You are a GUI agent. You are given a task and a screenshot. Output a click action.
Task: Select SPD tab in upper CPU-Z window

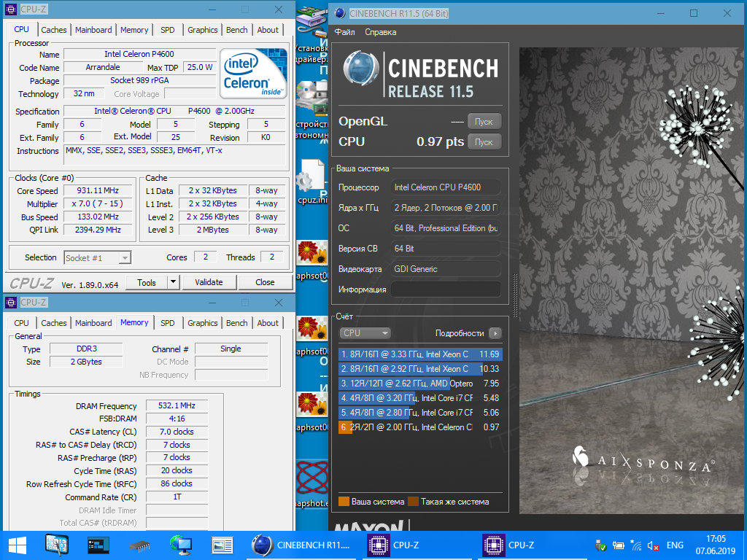tap(168, 29)
